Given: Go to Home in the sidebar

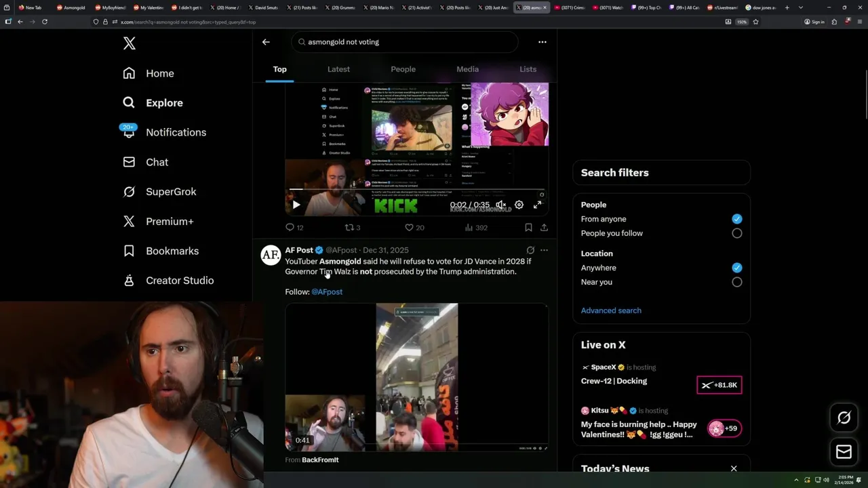Looking at the screenshot, I should [149, 73].
